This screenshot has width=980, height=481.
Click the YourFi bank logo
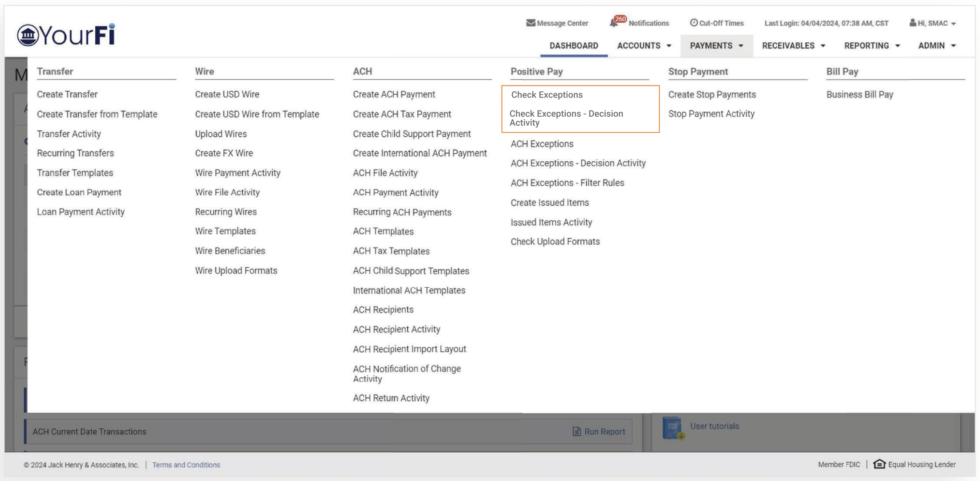[66, 35]
